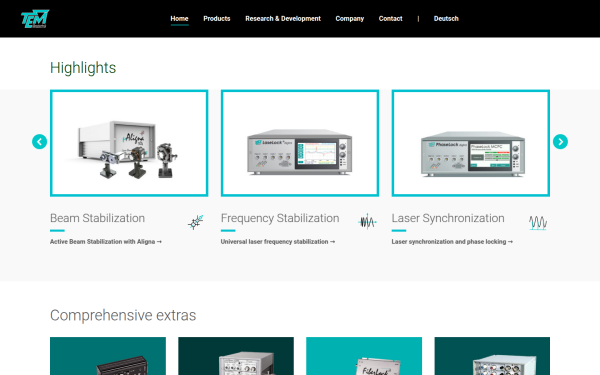Open the Home menu item
This screenshot has height=375, width=600.
click(179, 18)
